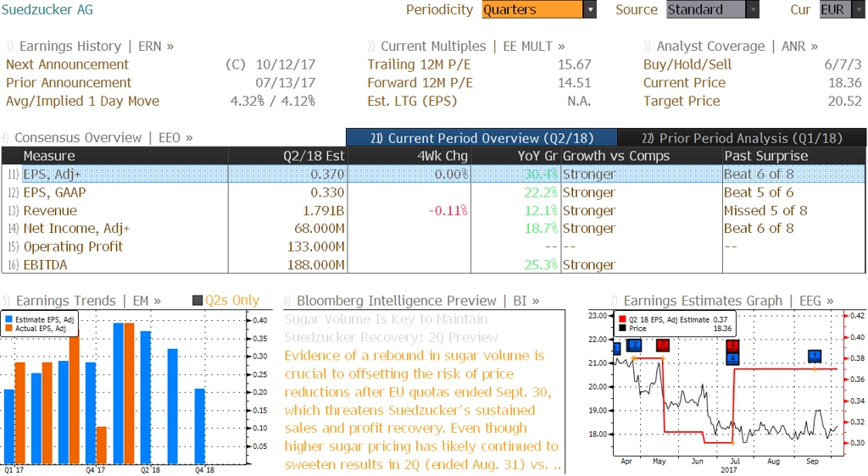Open Consensus Overview EEO link
Image resolution: width=868 pixels, height=476 pixels.
(x=103, y=138)
